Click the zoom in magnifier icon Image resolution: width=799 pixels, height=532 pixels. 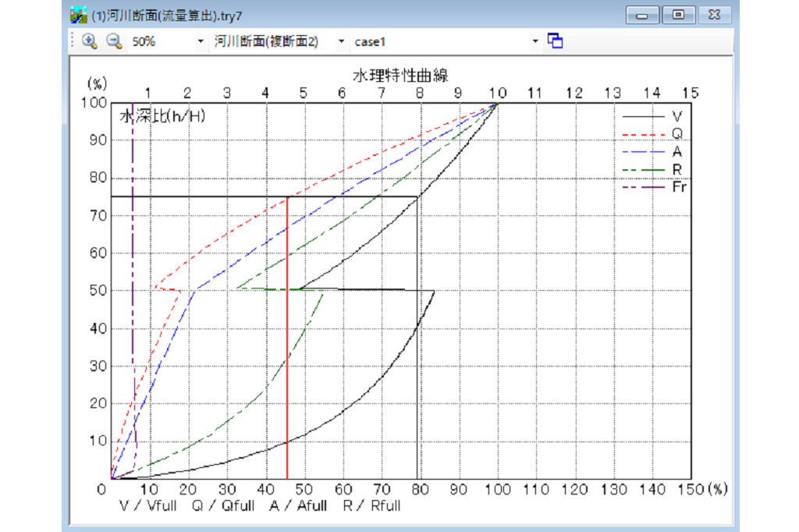click(x=90, y=41)
